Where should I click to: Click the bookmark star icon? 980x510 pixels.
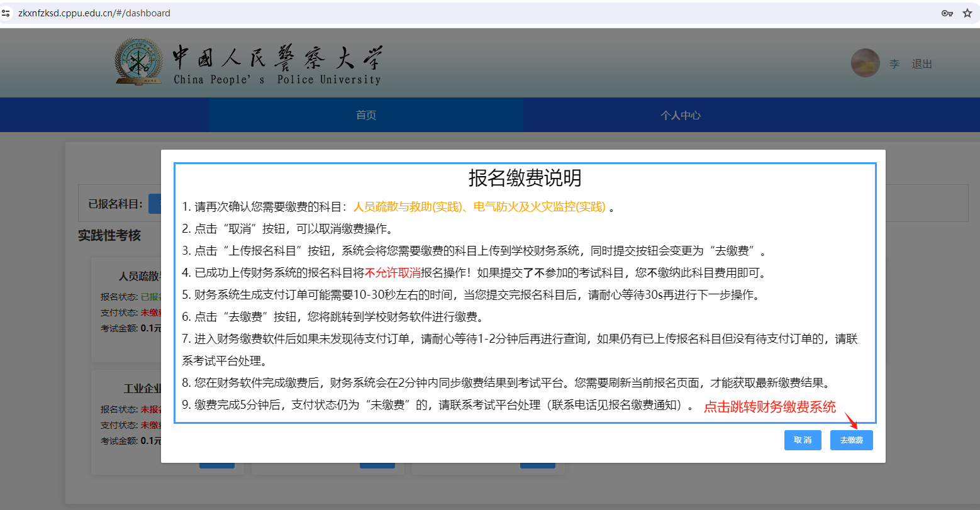point(967,12)
